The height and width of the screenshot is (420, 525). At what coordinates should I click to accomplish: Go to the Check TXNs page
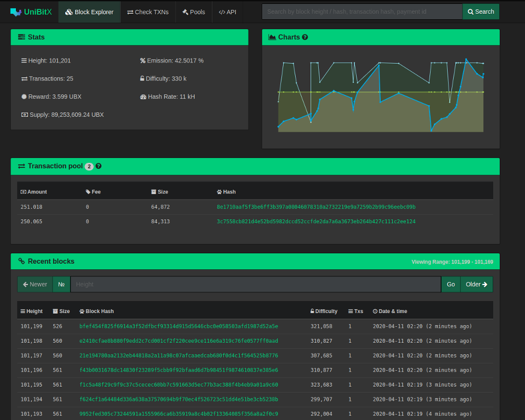coord(148,12)
